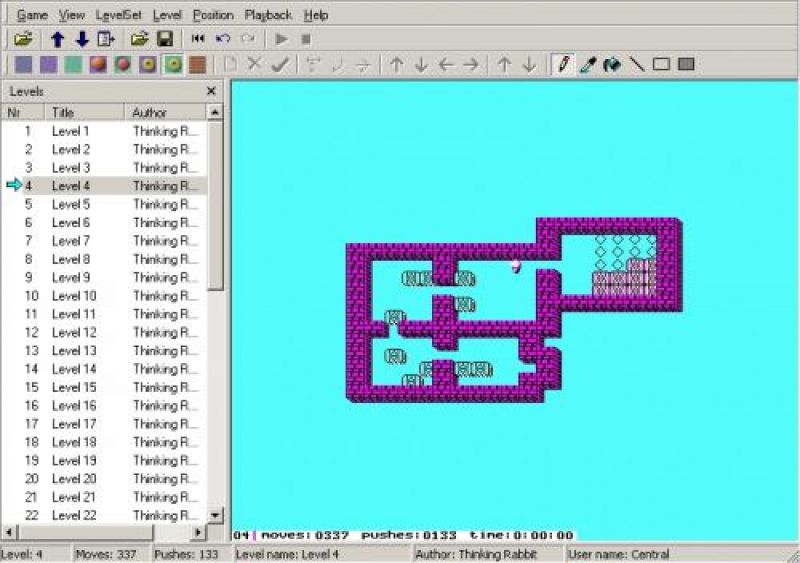This screenshot has height=563, width=800.
Task: Click down arrow in the pair before the pencil
Action: pos(529,65)
